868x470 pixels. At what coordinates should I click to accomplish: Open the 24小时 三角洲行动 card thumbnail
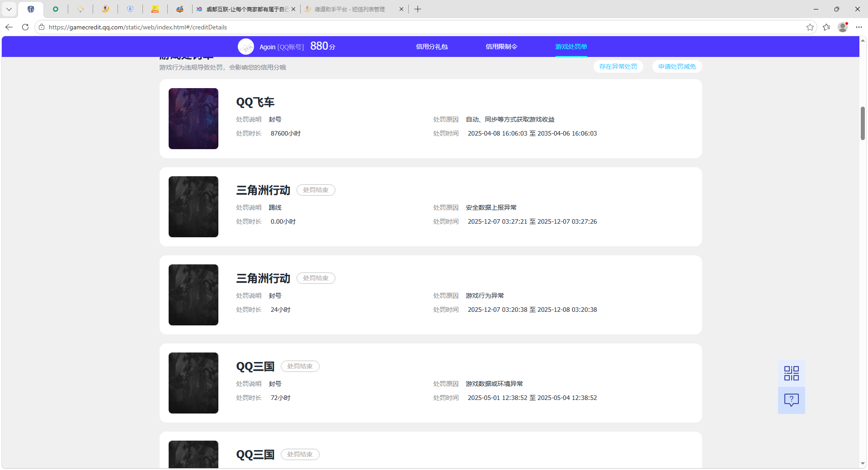(x=193, y=295)
